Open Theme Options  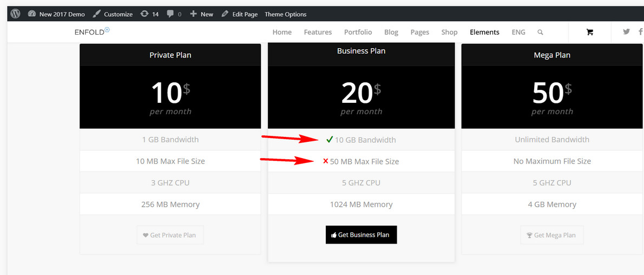tap(285, 14)
